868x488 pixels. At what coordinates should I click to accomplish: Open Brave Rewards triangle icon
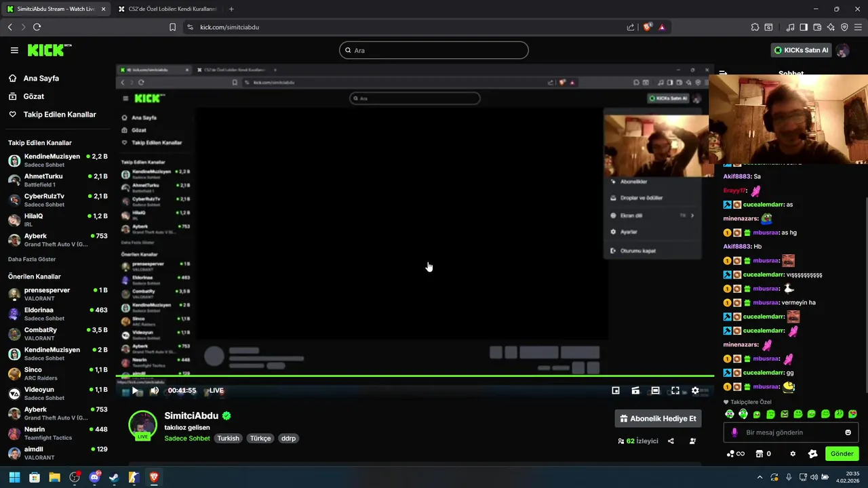click(x=662, y=27)
